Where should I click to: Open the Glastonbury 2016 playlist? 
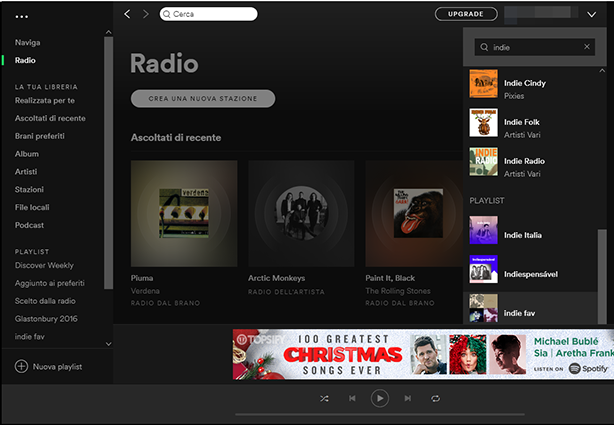(x=46, y=318)
